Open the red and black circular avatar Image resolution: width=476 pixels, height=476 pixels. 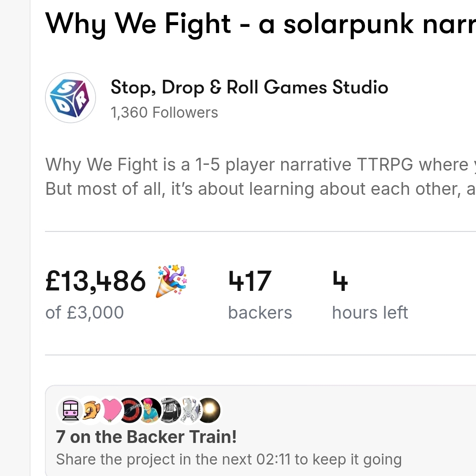click(131, 410)
